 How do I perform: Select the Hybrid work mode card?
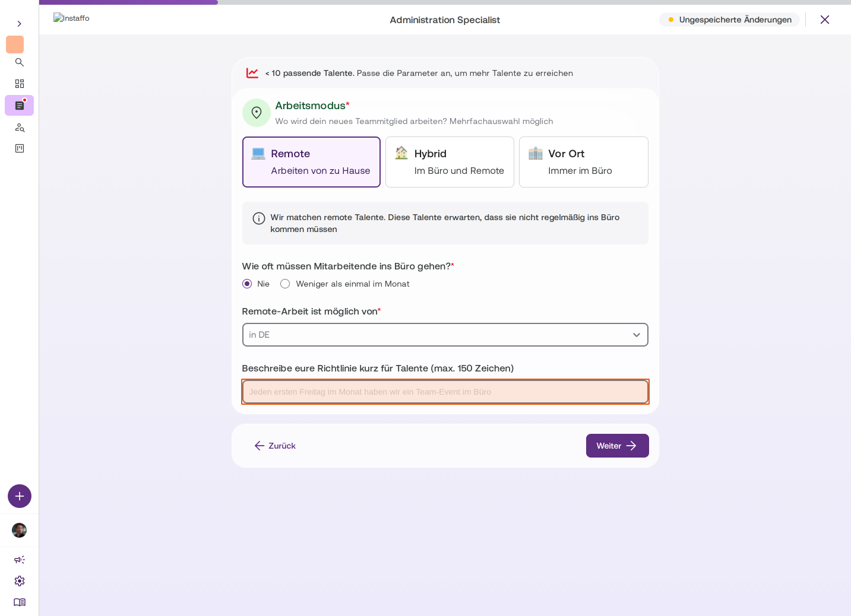[450, 162]
